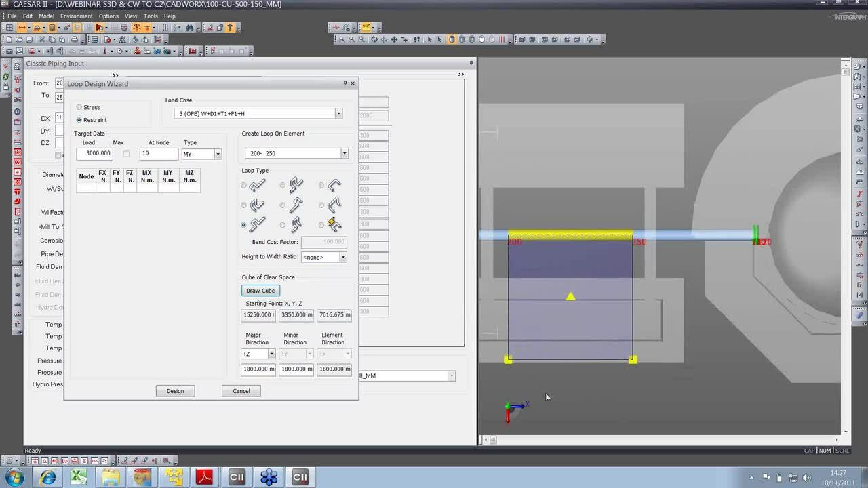Click the red waveform icon in top-right toolbar
Image resolution: width=868 pixels, height=488 pixels.
(x=336, y=28)
